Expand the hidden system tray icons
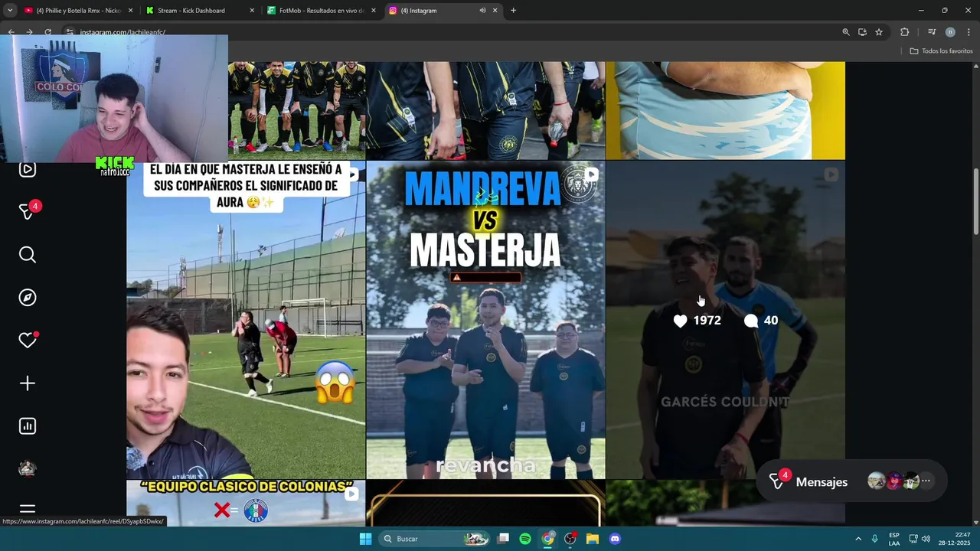Image resolution: width=980 pixels, height=551 pixels. 858,539
